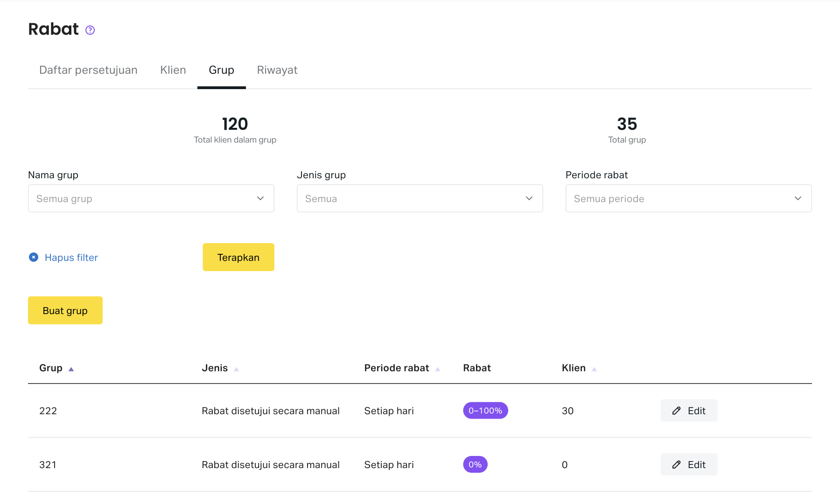Expand the Jenis grup dropdown
Viewport: 840px width, 504px height.
pos(420,198)
